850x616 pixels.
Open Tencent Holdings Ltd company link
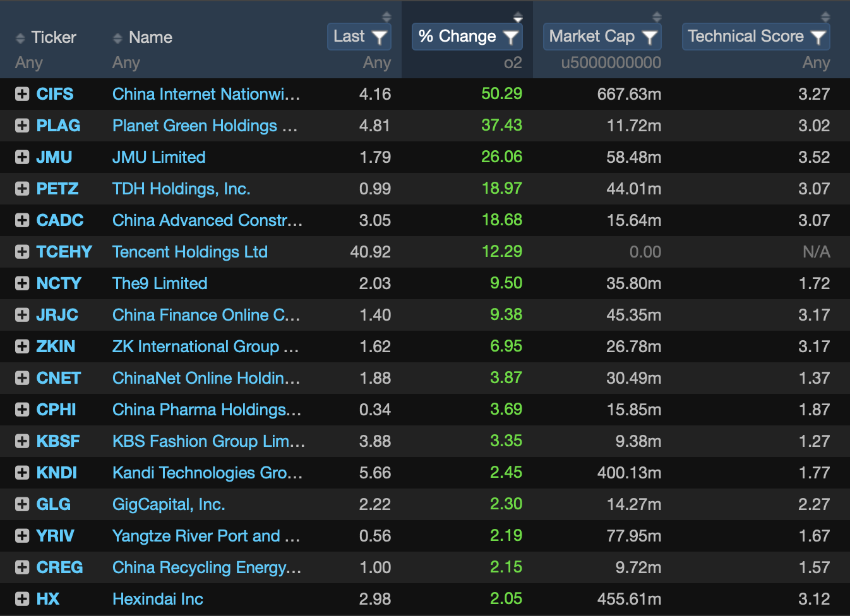190,252
